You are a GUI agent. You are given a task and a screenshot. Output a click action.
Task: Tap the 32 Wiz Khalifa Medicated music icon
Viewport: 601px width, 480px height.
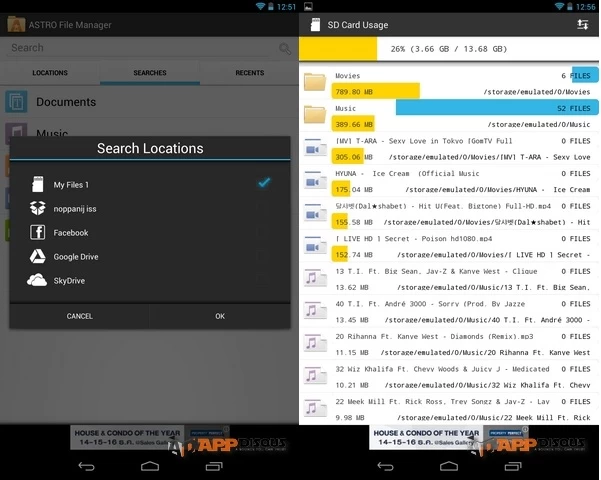coord(315,376)
